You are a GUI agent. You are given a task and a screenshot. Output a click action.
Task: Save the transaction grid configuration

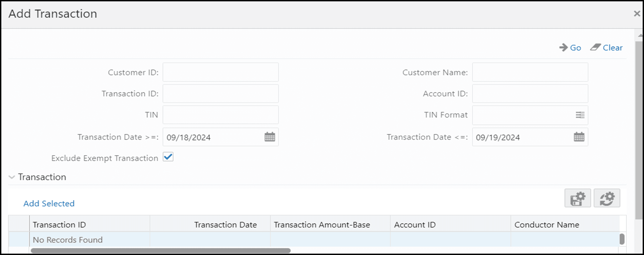[x=577, y=198]
